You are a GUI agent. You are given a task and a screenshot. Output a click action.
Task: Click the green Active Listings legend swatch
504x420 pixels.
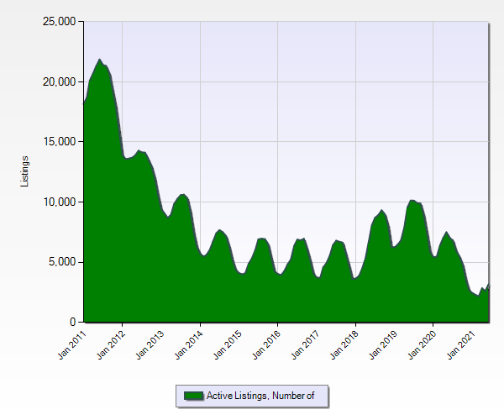tap(193, 396)
